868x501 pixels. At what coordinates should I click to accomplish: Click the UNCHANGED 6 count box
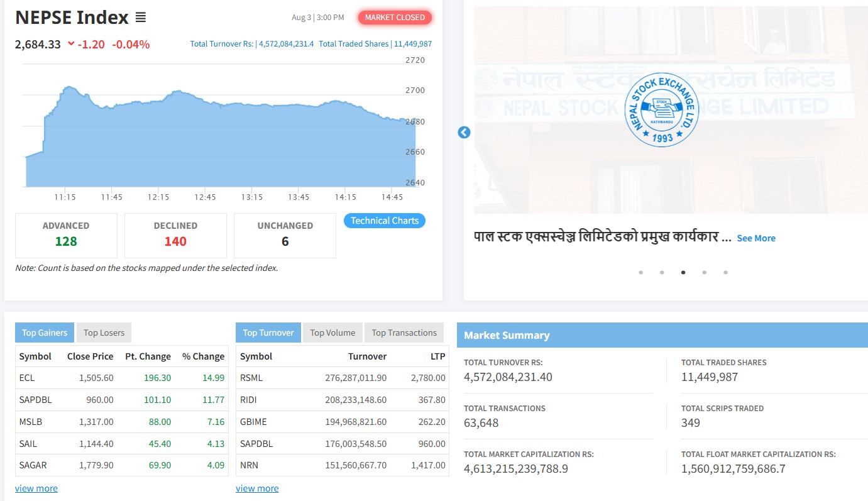pos(285,236)
